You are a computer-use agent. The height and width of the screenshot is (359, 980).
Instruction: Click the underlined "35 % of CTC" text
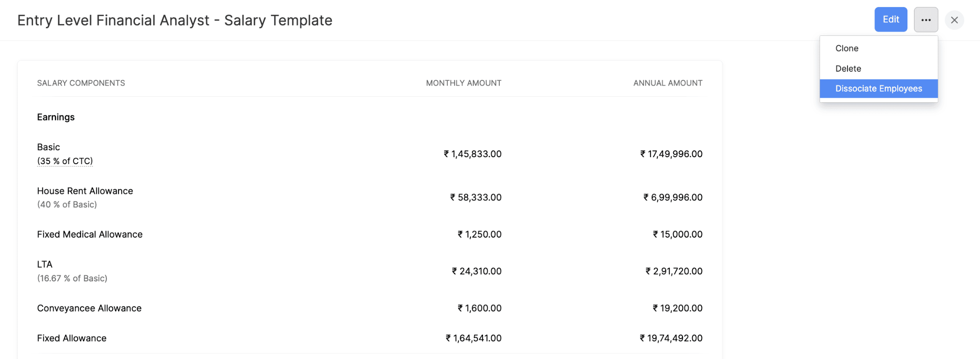tap(65, 161)
